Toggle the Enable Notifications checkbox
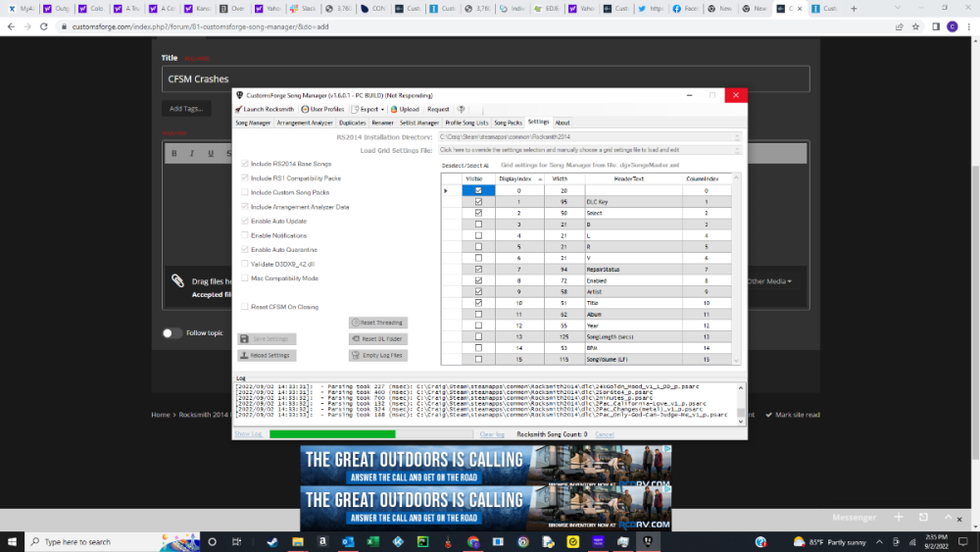This screenshot has width=980, height=552. click(x=245, y=235)
